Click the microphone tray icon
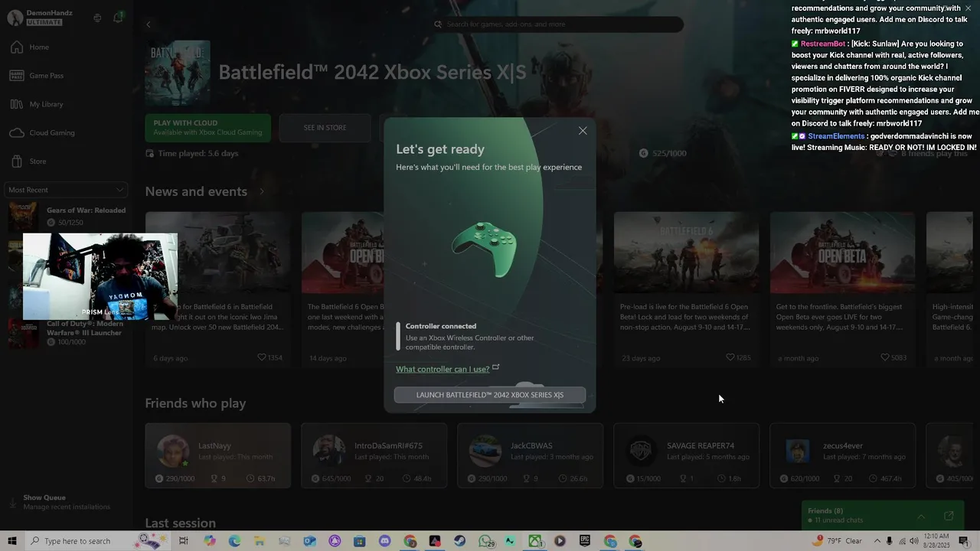The width and height of the screenshot is (980, 551). (889, 541)
